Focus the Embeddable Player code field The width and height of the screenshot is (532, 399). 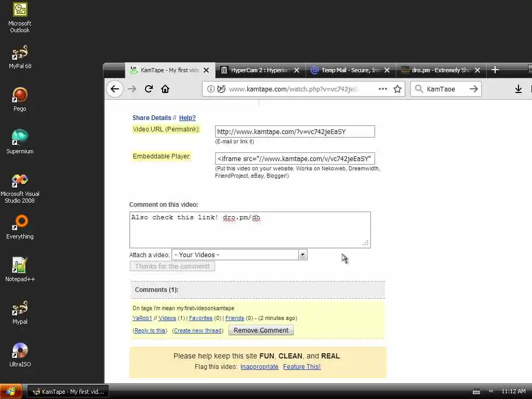coord(295,159)
